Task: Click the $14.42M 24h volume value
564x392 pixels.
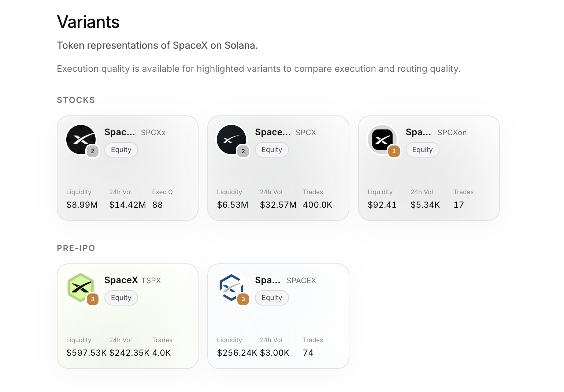Action: [127, 205]
